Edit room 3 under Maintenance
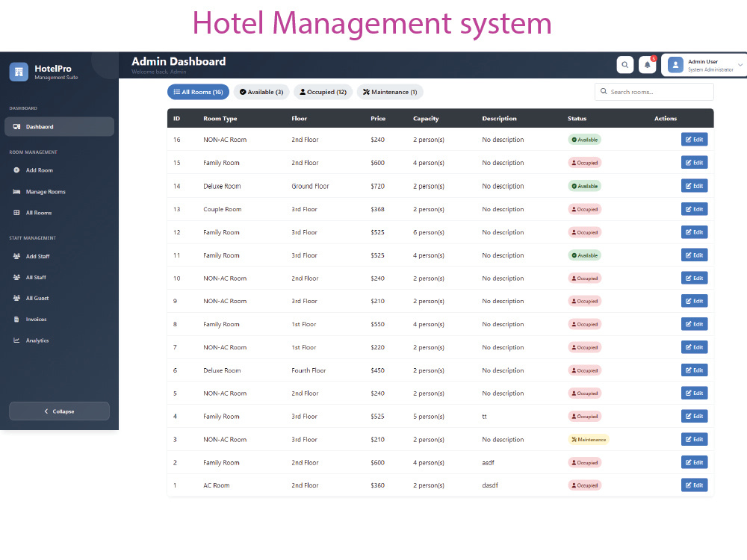Screen dimensions: 747x560 pyautogui.click(x=694, y=439)
